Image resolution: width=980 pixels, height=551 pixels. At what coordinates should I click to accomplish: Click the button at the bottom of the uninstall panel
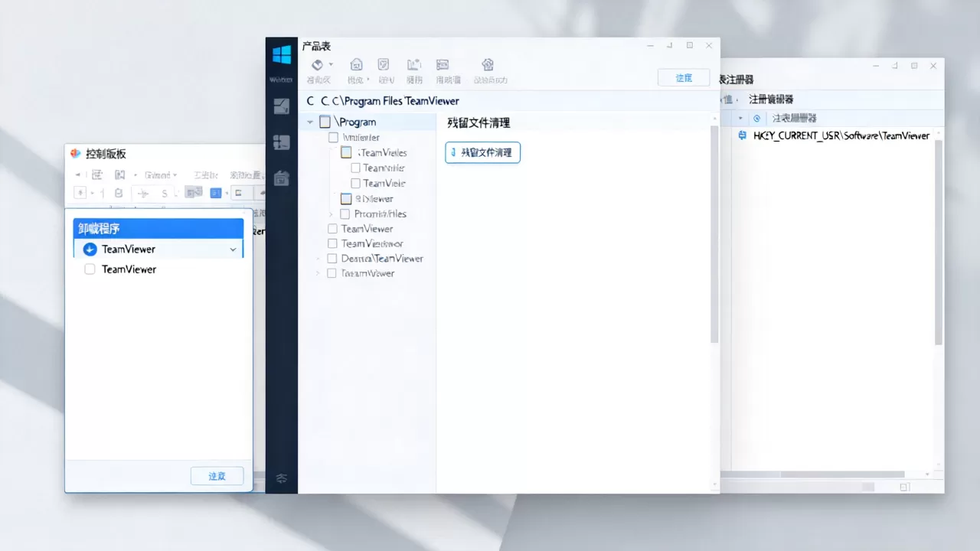217,476
